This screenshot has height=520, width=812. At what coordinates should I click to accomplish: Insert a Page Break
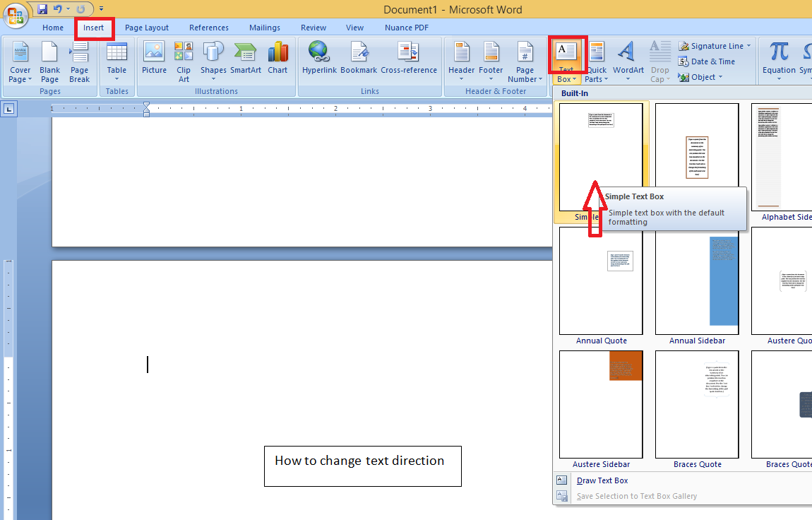click(79, 61)
